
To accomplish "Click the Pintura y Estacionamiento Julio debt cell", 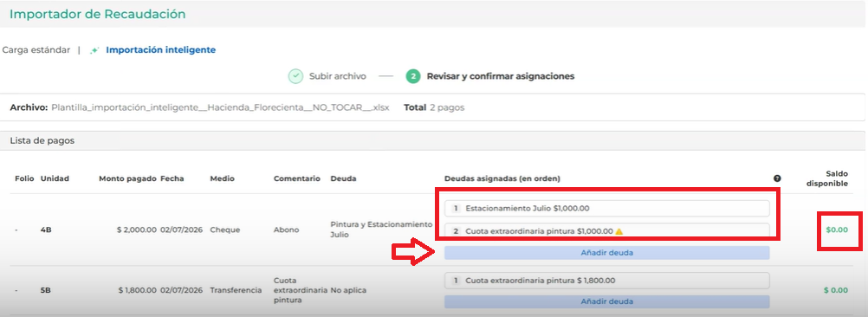I will click(381, 230).
